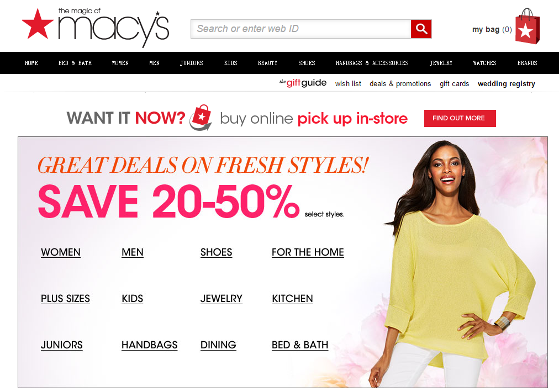Click the Macy's red star logo
The image size is (559, 392).
[38, 24]
